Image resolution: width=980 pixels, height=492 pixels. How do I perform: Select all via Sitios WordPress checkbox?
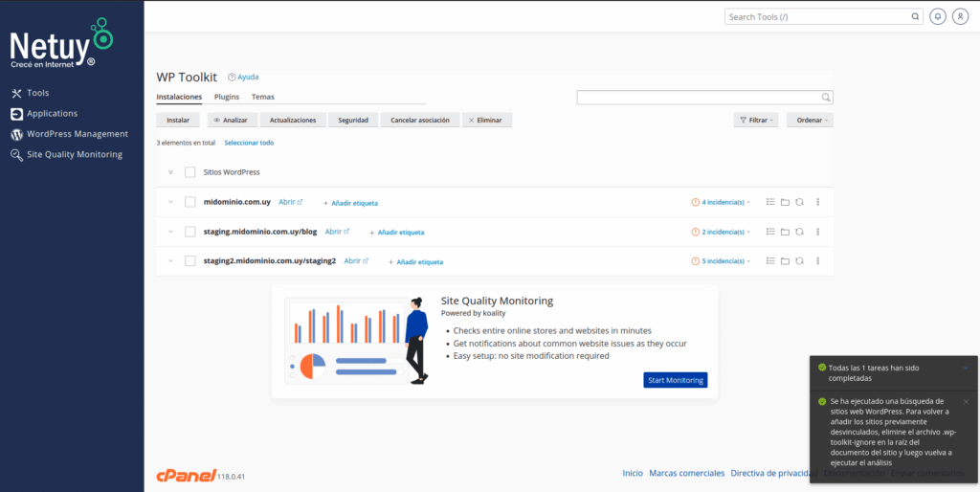[x=190, y=172]
